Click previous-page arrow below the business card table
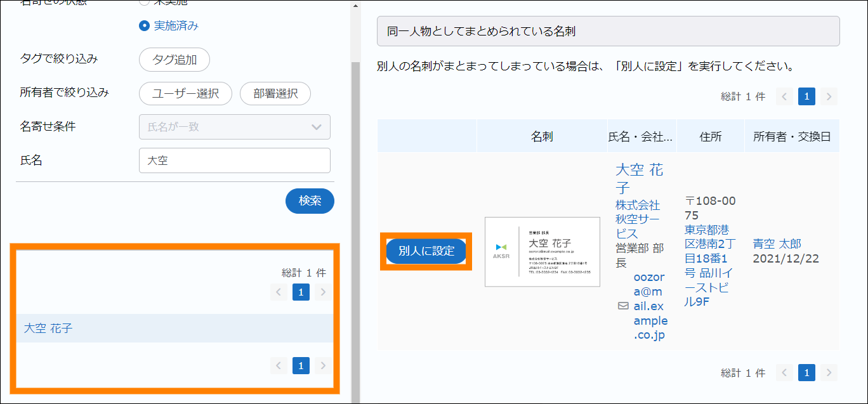This screenshot has height=404, width=868. [x=785, y=372]
